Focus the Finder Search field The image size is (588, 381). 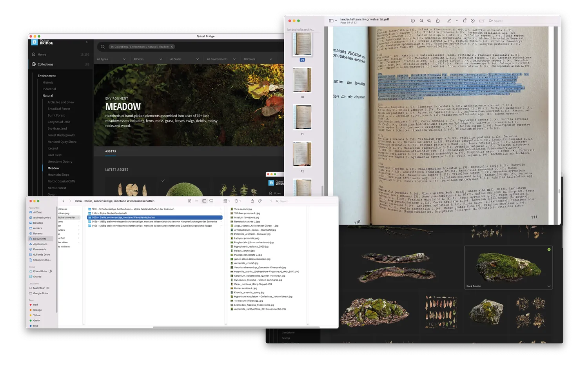click(x=305, y=201)
